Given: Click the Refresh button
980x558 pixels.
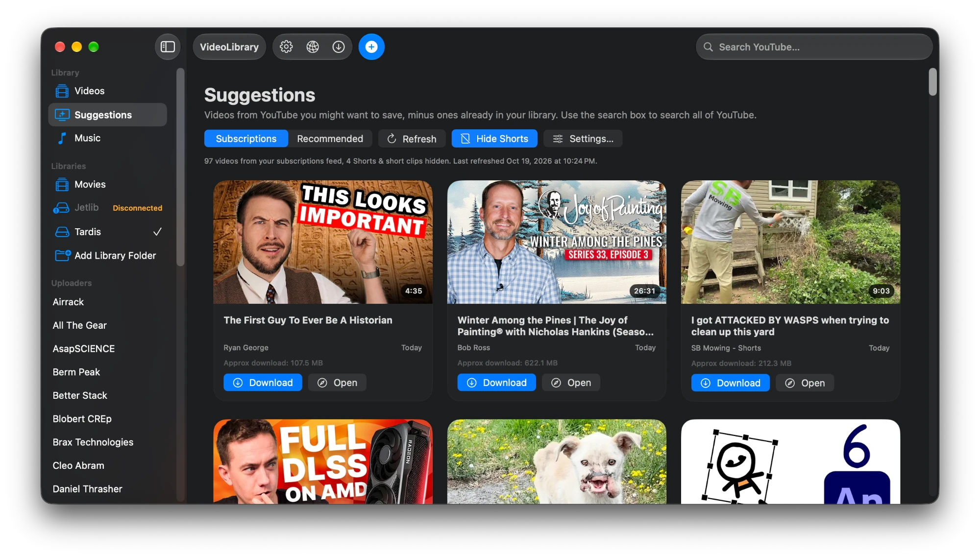Looking at the screenshot, I should [x=412, y=139].
